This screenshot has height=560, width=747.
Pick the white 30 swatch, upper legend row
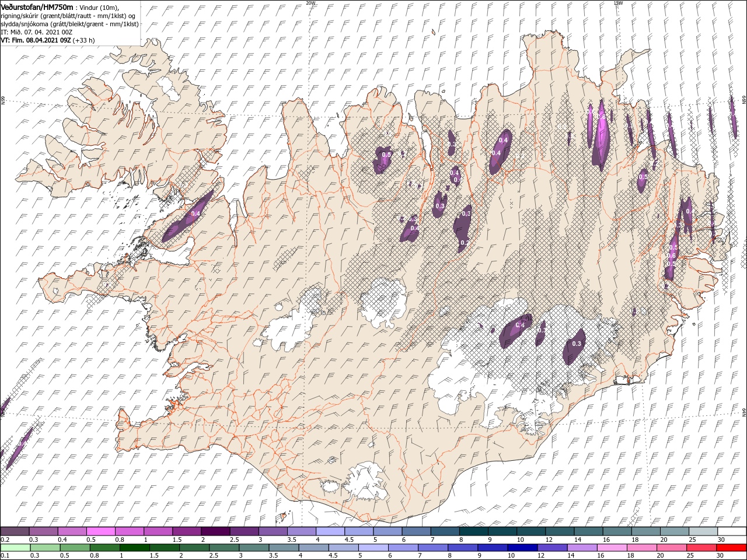pos(732,531)
